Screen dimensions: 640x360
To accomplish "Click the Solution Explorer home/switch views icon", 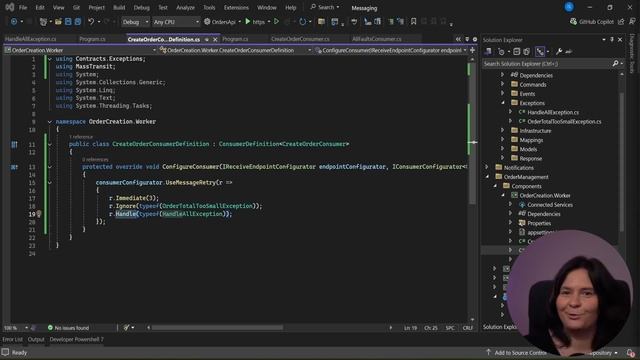I will coord(488,52).
